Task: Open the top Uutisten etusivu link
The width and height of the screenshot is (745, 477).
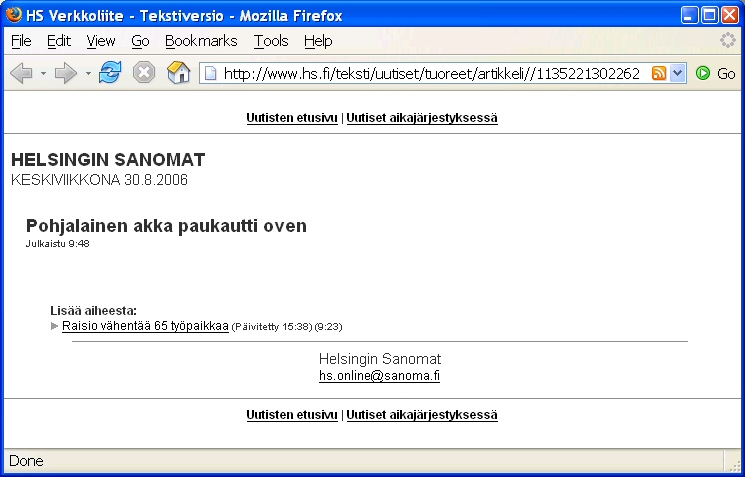Action: [x=292, y=118]
